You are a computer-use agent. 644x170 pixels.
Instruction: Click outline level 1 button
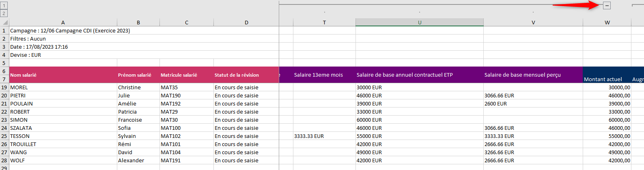4,6
